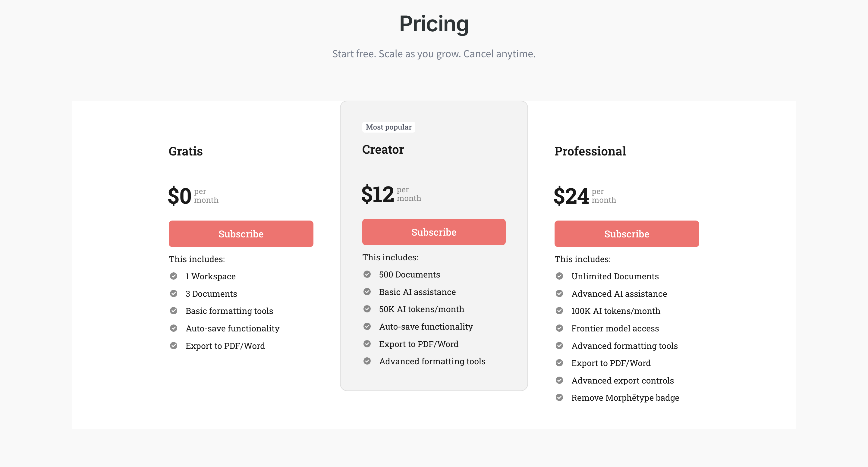The height and width of the screenshot is (467, 868).
Task: Click the Pricing page title
Action: click(434, 24)
